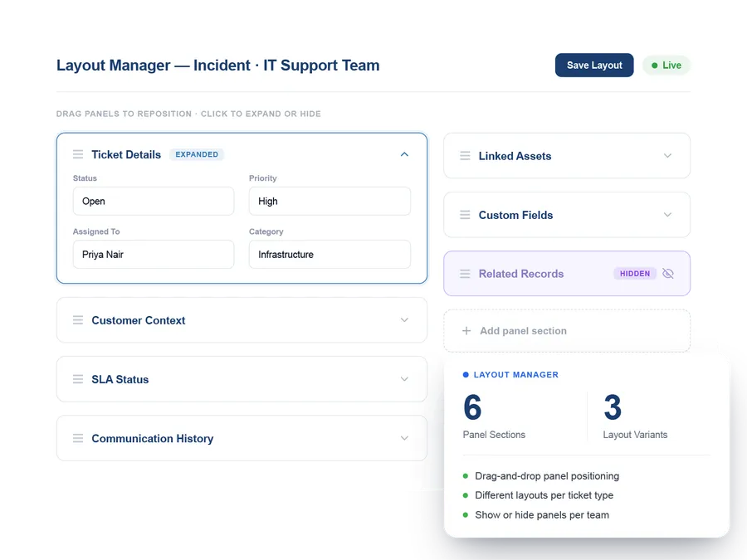This screenshot has width=747, height=560.
Task: Click Different layouts per ticket type text
Action: tap(544, 495)
